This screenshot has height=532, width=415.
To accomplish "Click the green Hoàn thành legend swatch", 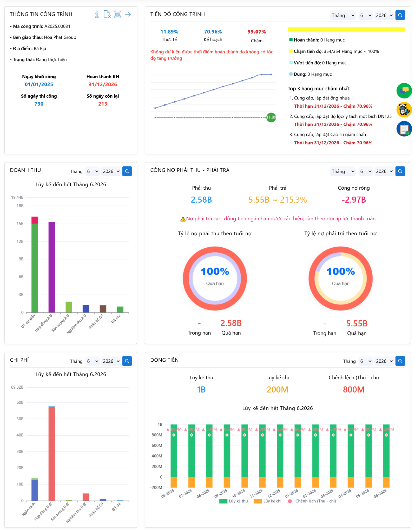I will click(291, 40).
